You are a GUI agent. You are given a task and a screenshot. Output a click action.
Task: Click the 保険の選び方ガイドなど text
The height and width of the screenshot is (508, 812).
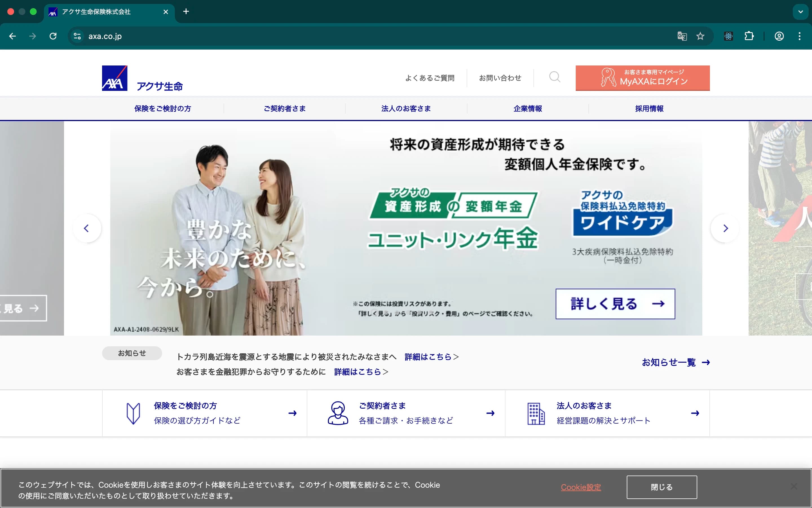pos(197,421)
